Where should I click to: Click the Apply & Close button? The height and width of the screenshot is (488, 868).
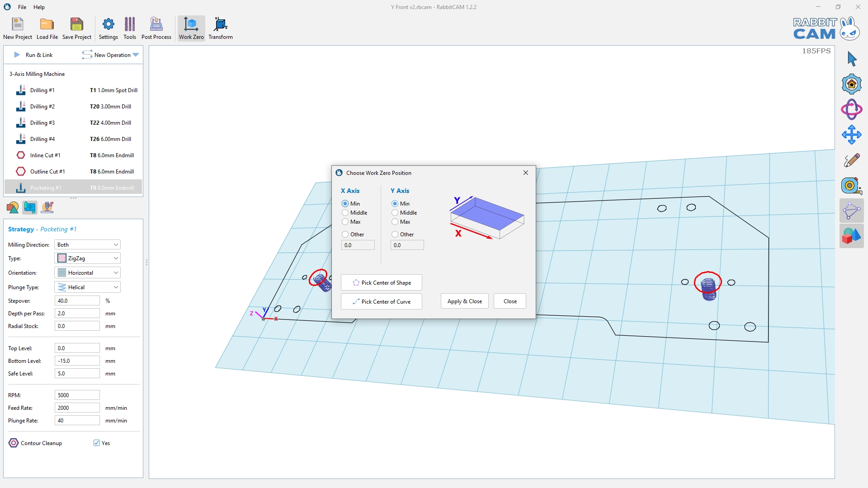[464, 301]
